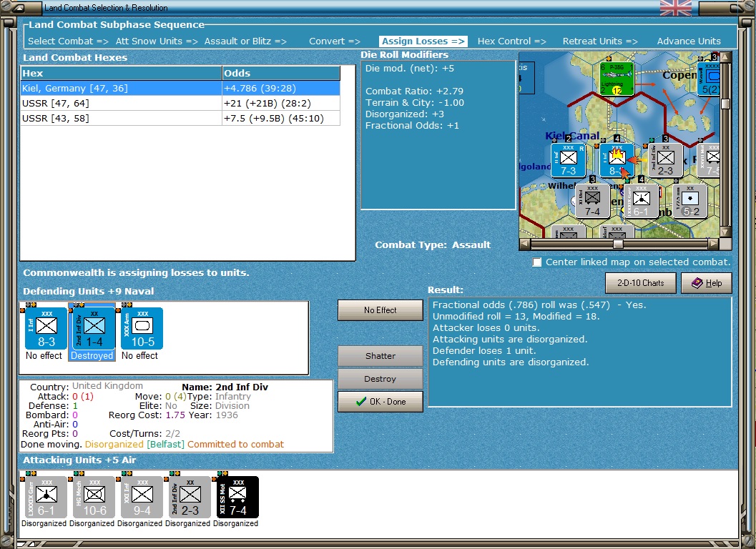Select the black XII SS Mot 7-4 unit
The height and width of the screenshot is (549, 756).
pyautogui.click(x=237, y=497)
